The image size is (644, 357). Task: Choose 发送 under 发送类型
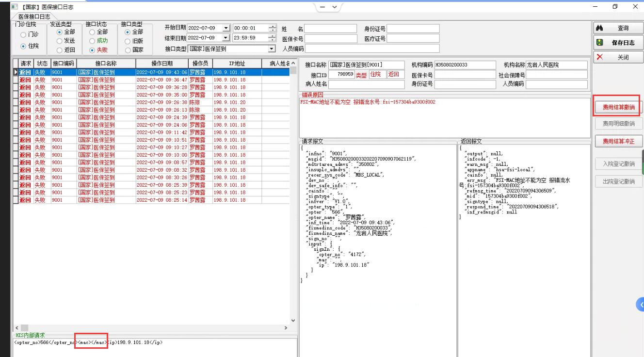[x=66, y=41]
